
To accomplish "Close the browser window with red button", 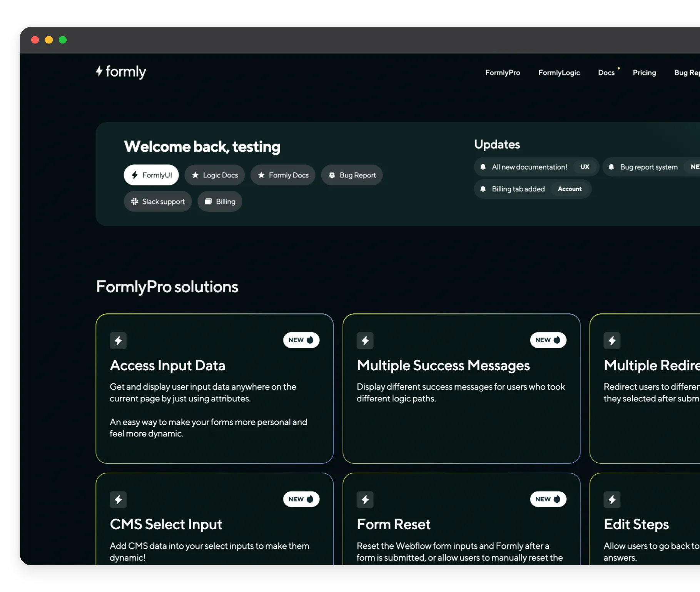I will coord(35,40).
